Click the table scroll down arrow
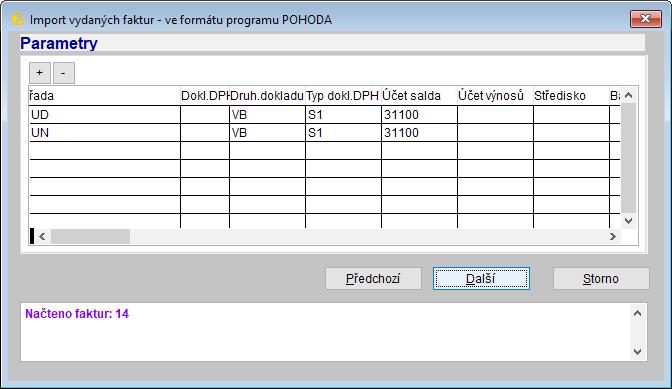Viewport: 672px width, 389px height. [628, 221]
